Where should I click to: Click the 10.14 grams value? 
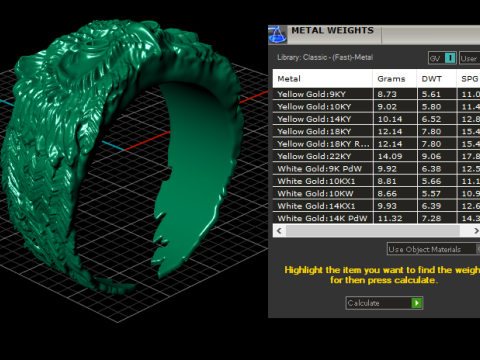coord(390,119)
